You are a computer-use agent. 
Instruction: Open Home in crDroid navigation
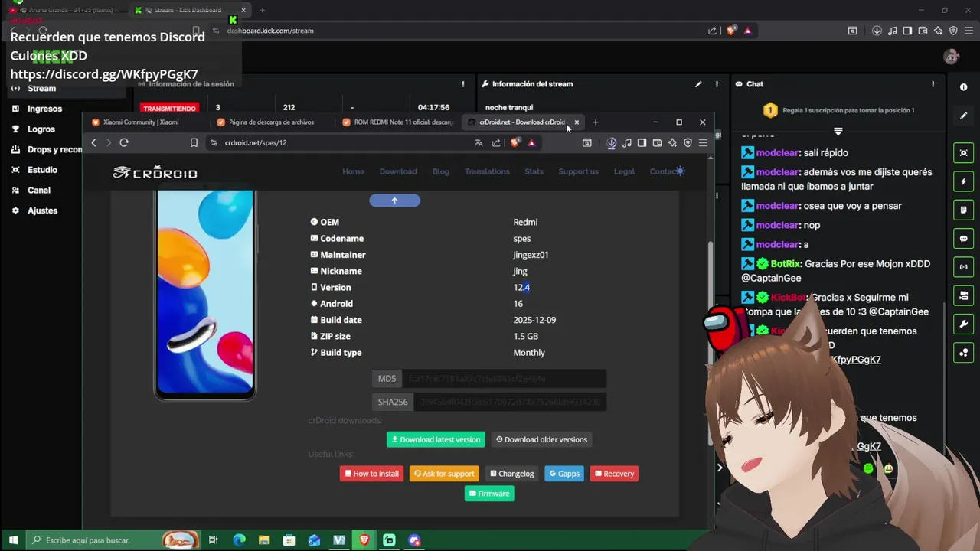[x=353, y=171]
